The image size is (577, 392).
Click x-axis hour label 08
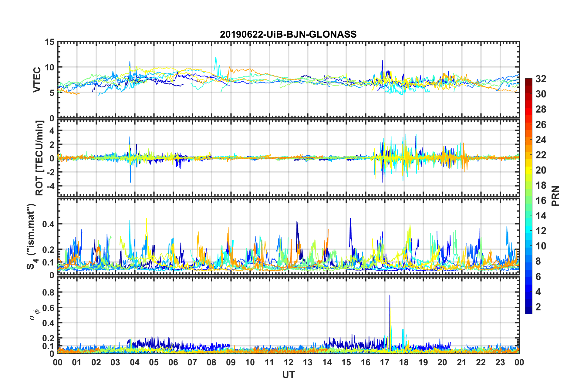[211, 362]
